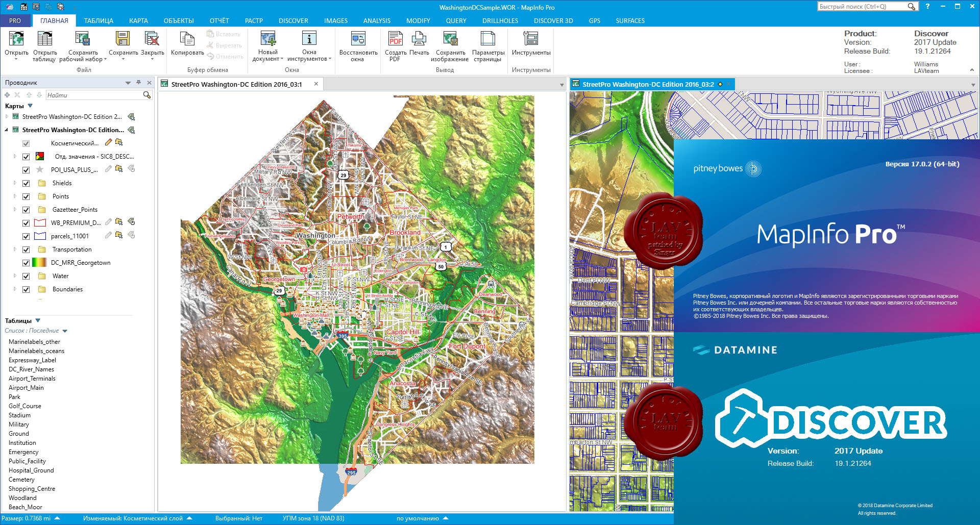This screenshot has width=980, height=525.
Task: Open the DRILLHOLES ribbon tab
Action: coord(500,21)
